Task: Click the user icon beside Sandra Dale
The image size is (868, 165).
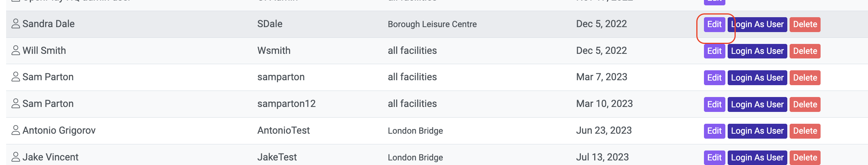Action: [x=16, y=24]
